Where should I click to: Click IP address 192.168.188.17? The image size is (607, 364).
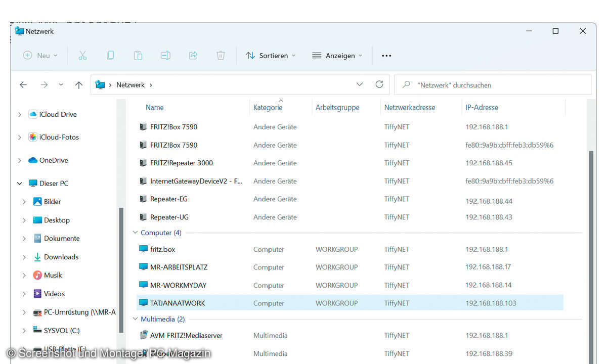click(488, 267)
